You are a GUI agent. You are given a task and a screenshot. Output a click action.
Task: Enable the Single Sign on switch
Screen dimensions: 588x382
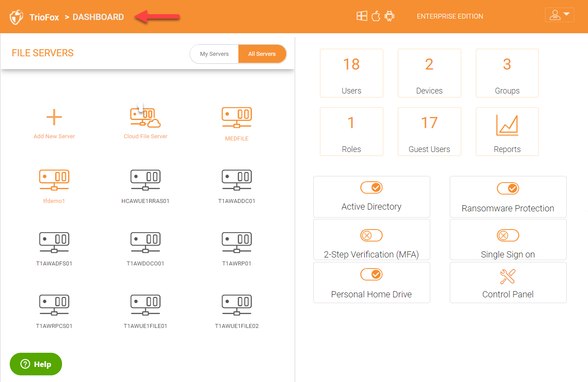coord(508,235)
